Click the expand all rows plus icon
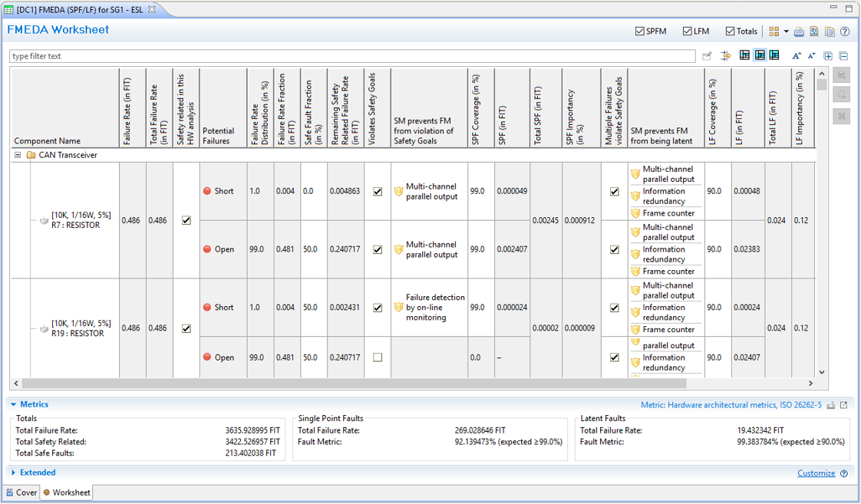The height and width of the screenshot is (504, 861). tap(828, 56)
